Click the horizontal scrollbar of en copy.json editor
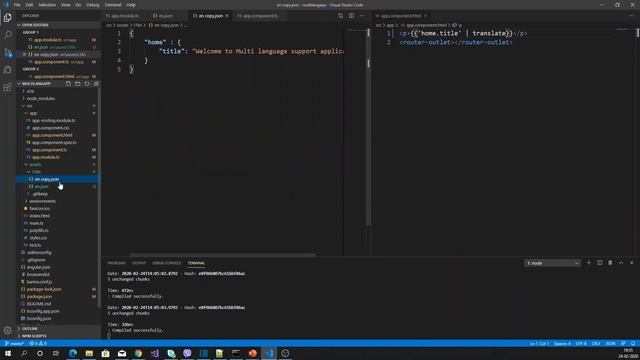640x360 pixels. (x=222, y=255)
